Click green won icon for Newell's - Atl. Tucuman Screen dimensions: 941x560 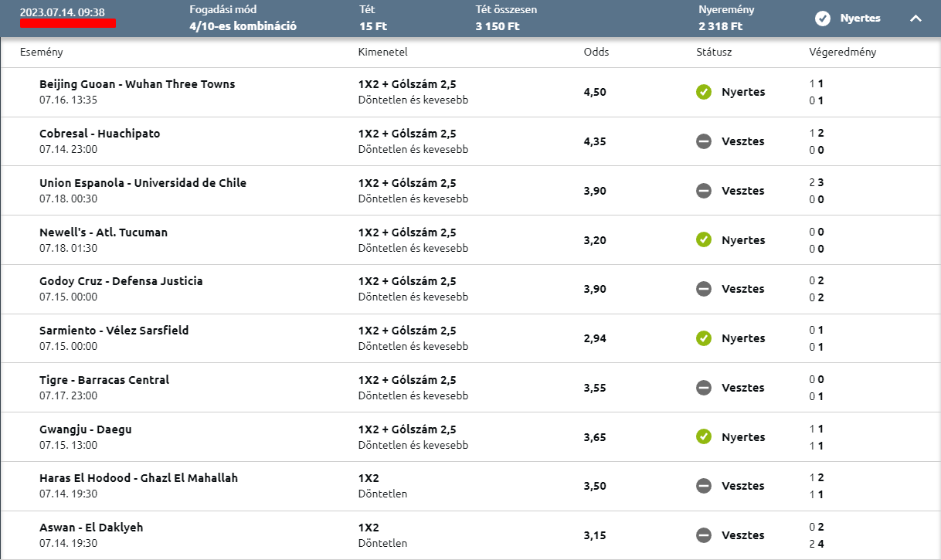point(703,240)
